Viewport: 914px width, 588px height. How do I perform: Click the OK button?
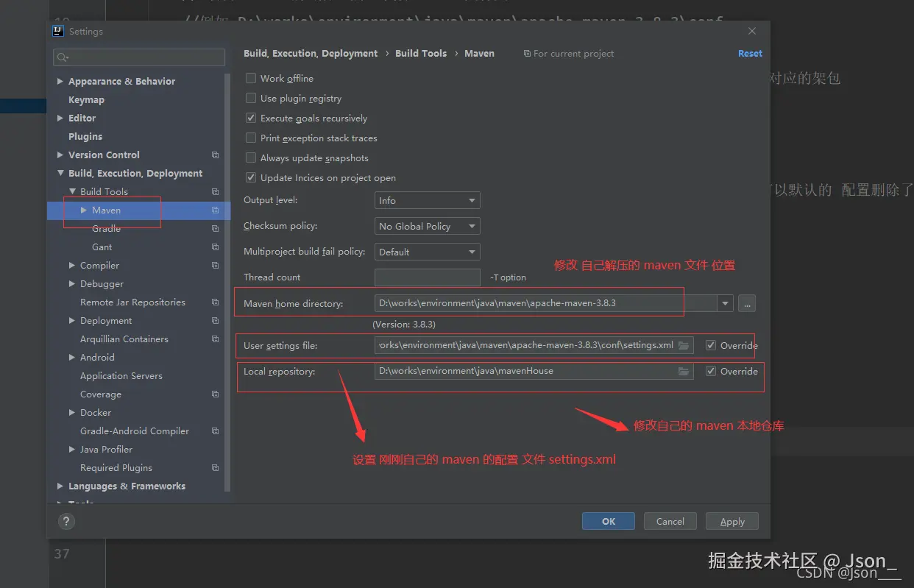(x=609, y=521)
